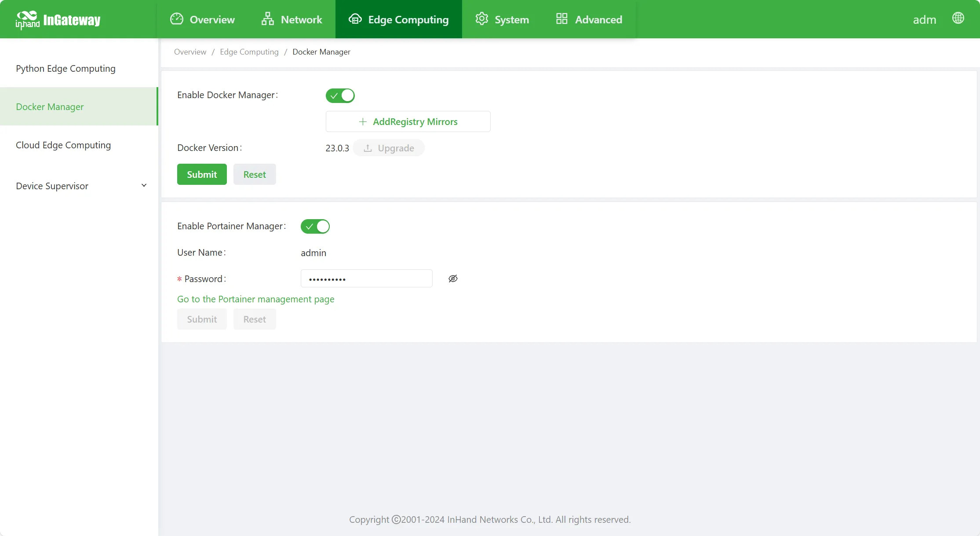The height and width of the screenshot is (536, 980).
Task: Switch to the Network tab
Action: pos(291,19)
